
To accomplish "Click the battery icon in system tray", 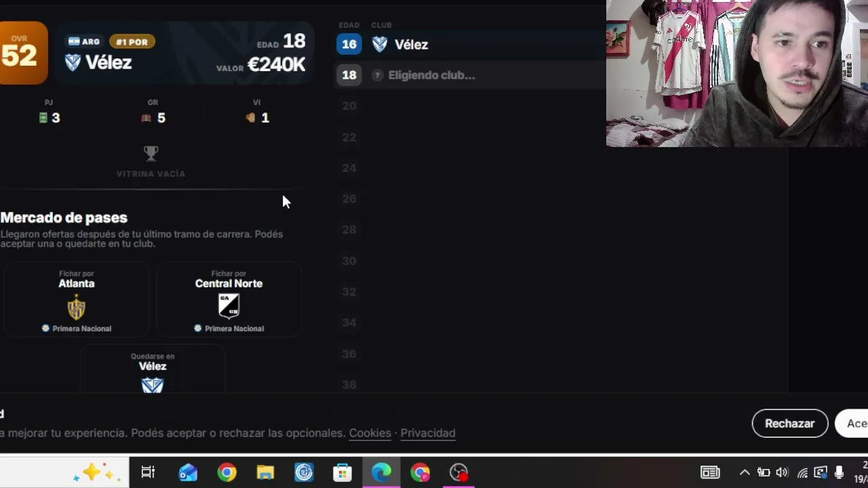I will (764, 472).
